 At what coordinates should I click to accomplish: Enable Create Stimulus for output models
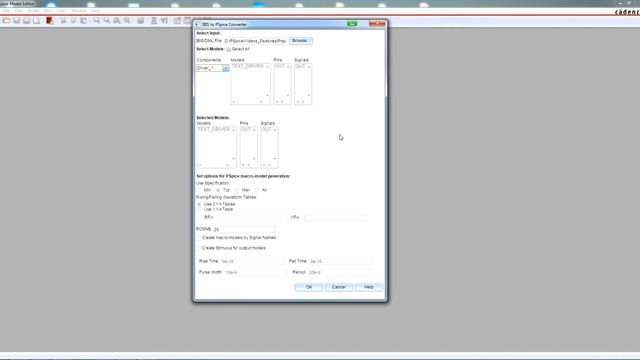pos(199,248)
